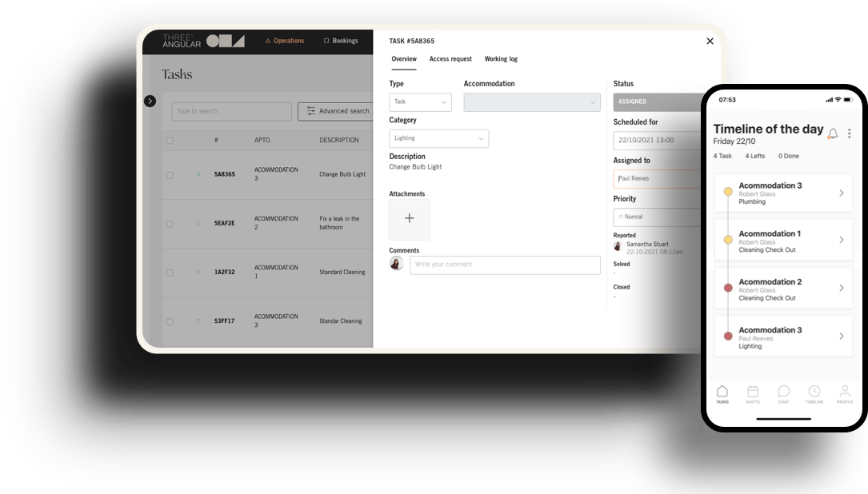Switch to the Working log tab
This screenshot has width=868, height=494.
(x=501, y=58)
